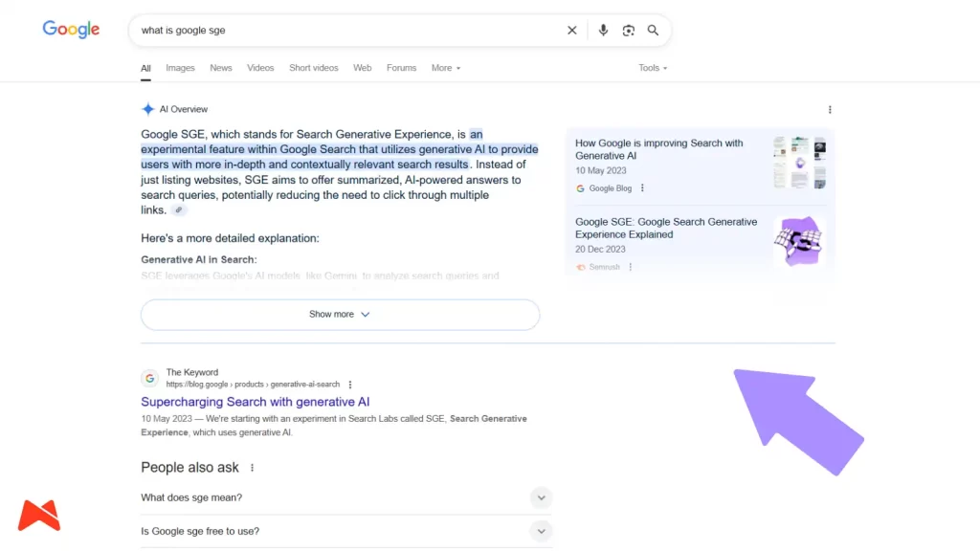Viewport: 980px width, 551px height.
Task: Open the Videos tab
Action: click(x=260, y=68)
